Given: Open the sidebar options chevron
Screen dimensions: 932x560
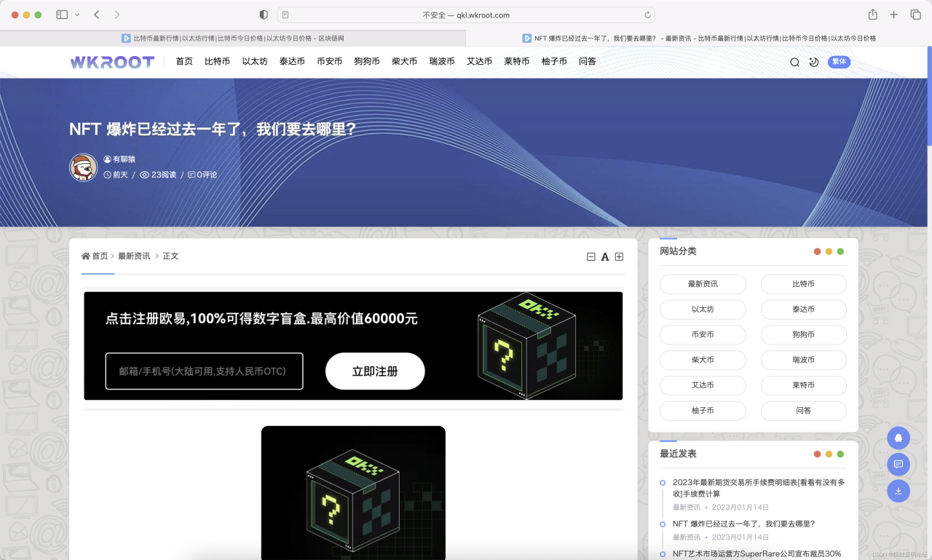Looking at the screenshot, I should pos(77,15).
